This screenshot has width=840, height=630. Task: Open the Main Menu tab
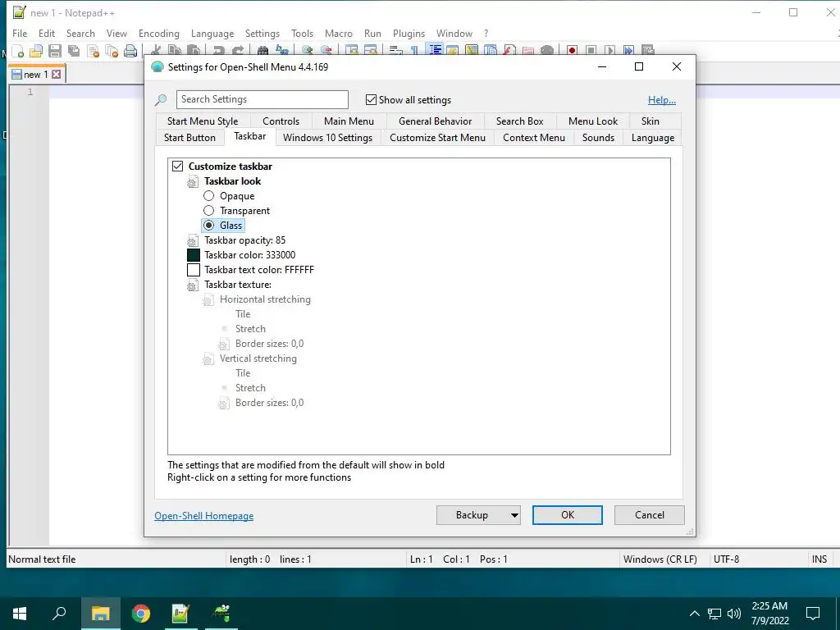tap(349, 121)
